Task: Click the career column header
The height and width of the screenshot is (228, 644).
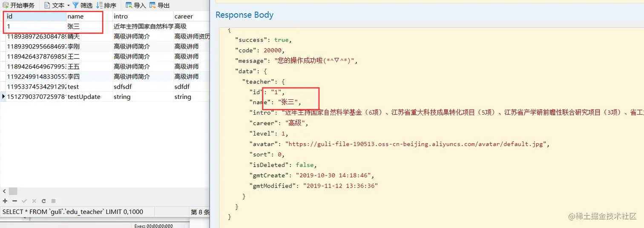Action: coord(191,16)
